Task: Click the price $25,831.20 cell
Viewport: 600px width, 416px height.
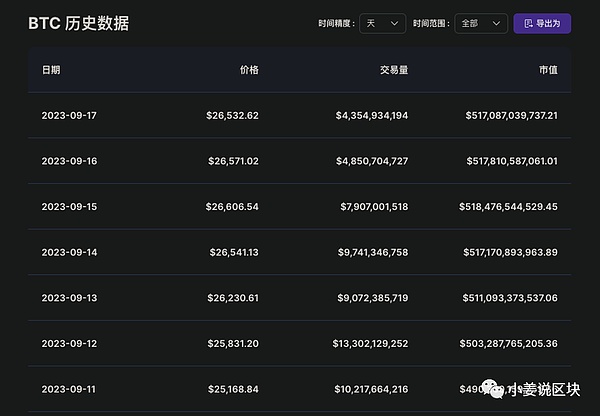Action: pyautogui.click(x=233, y=343)
